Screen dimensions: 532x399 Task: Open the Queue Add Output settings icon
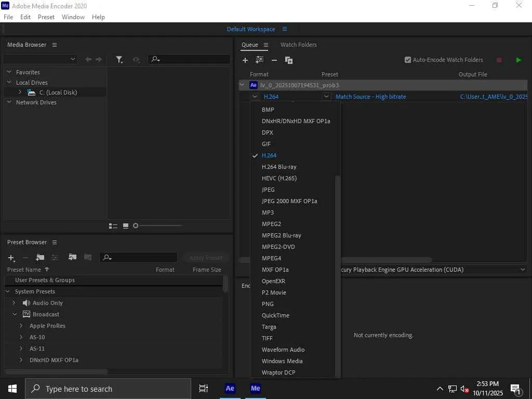[x=260, y=60]
